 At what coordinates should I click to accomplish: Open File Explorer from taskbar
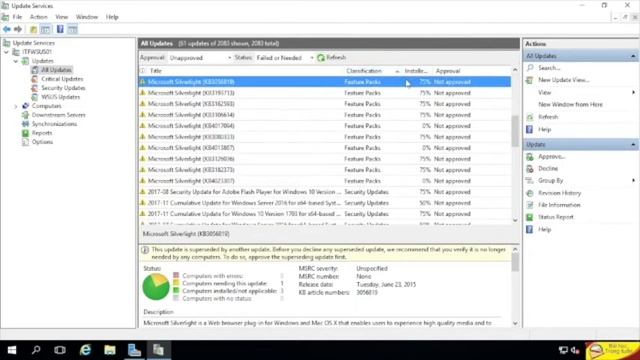109,350
